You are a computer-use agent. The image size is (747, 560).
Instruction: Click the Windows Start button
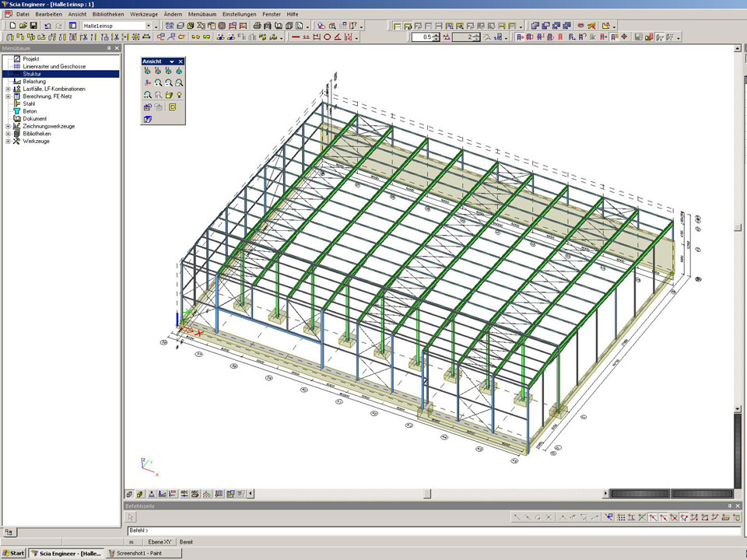coord(13,553)
